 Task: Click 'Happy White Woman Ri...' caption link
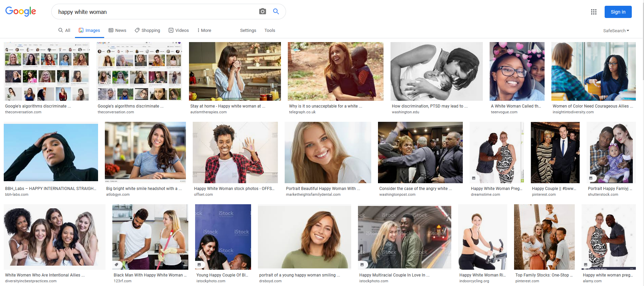point(482,275)
